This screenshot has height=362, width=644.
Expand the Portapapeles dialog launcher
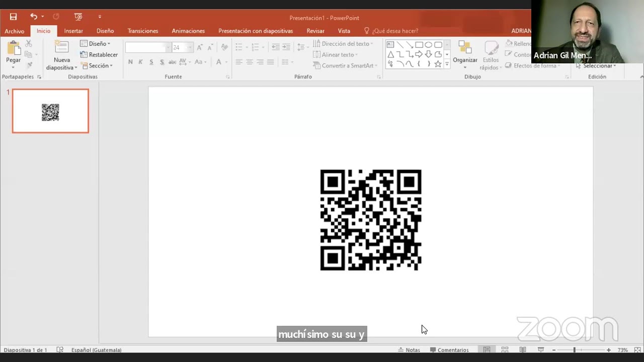(x=39, y=77)
